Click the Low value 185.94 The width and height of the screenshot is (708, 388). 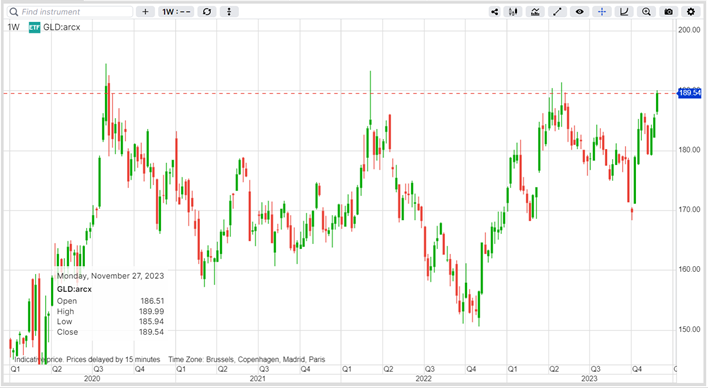[152, 322]
